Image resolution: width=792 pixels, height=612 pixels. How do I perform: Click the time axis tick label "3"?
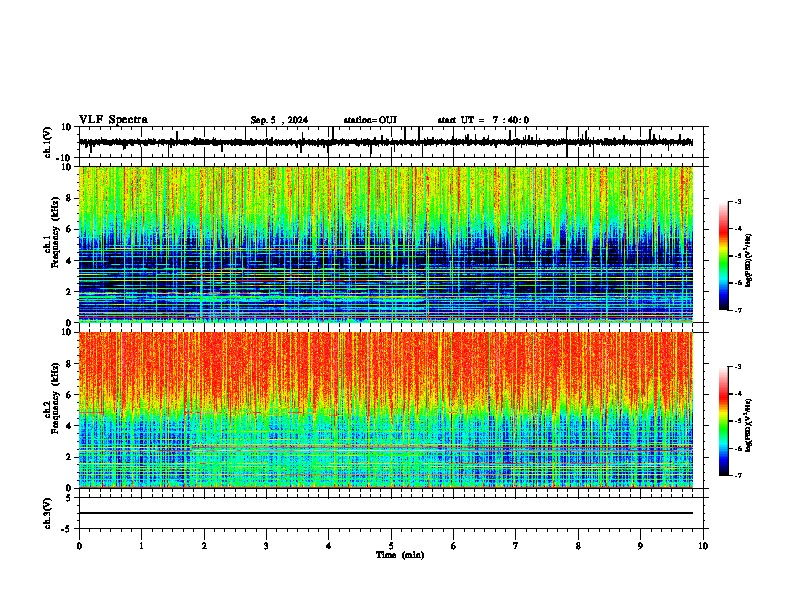[266, 546]
